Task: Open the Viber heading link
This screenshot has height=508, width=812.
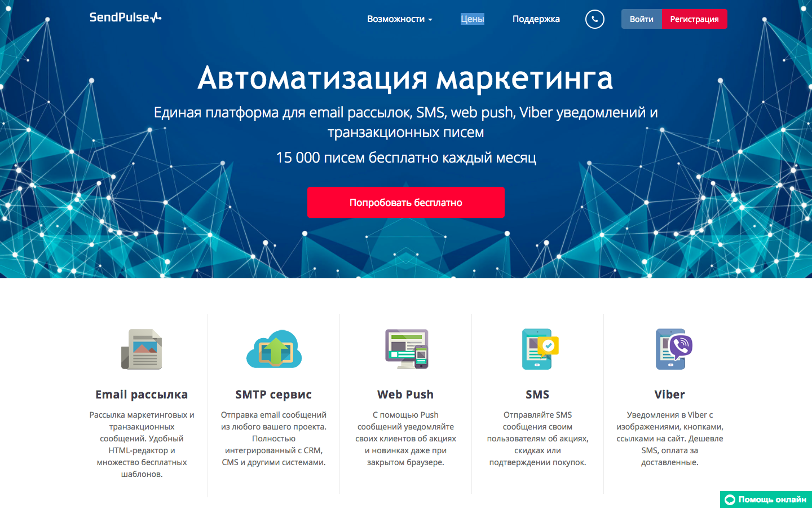Action: [x=669, y=395]
